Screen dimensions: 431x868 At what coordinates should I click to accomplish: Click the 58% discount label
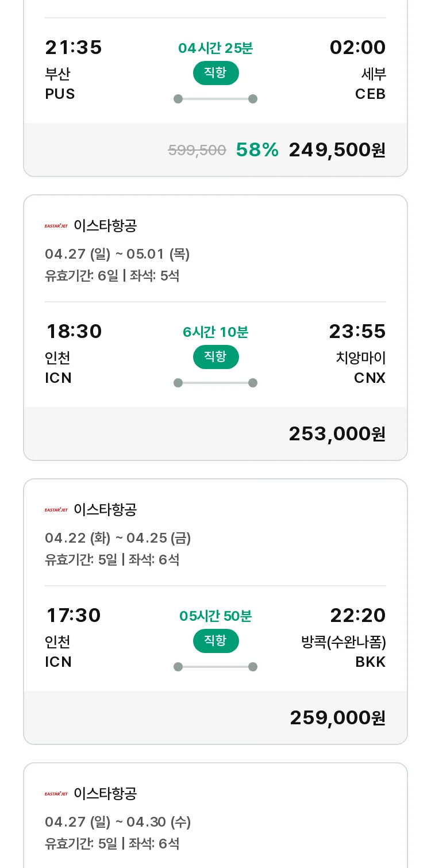coord(257,150)
